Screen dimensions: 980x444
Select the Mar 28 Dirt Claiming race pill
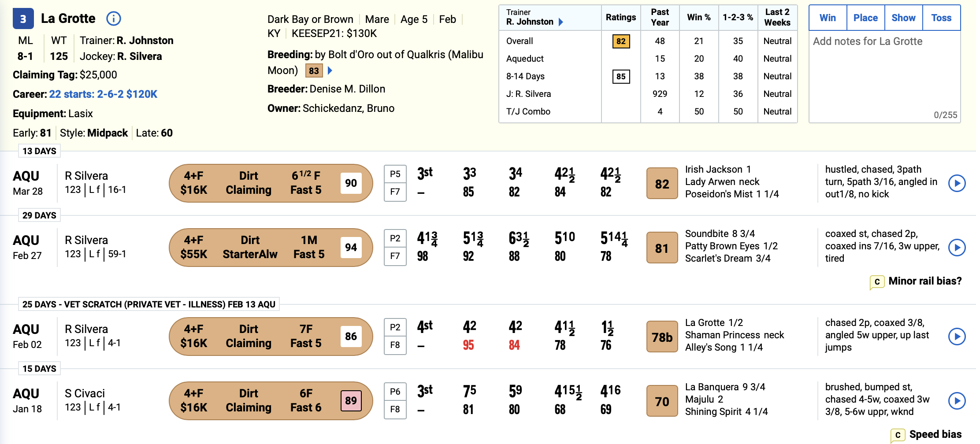pos(271,183)
